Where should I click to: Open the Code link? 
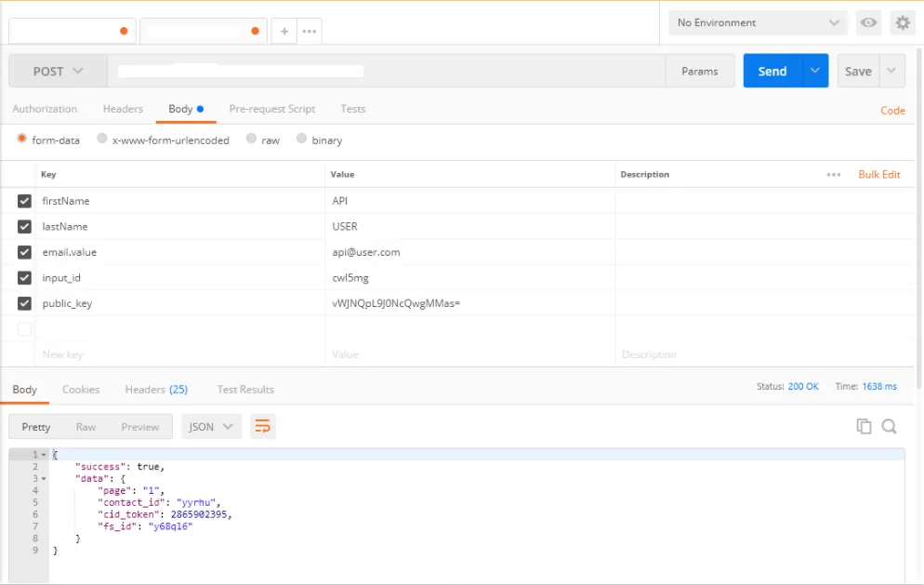tap(892, 111)
